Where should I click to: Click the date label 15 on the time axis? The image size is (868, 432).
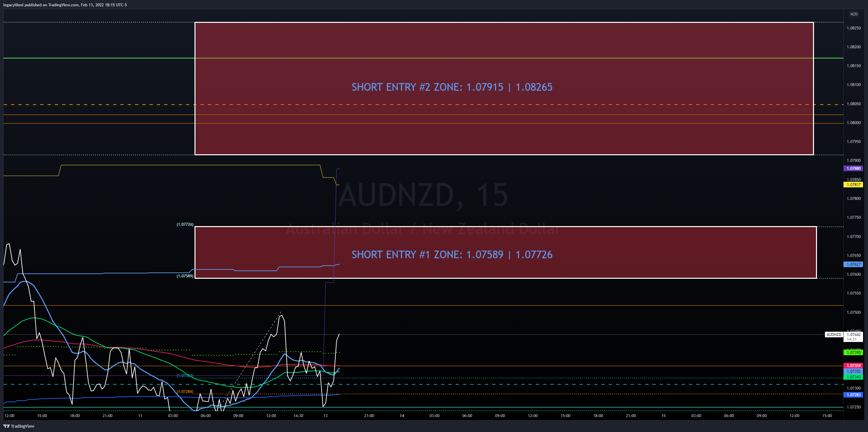[x=664, y=416]
